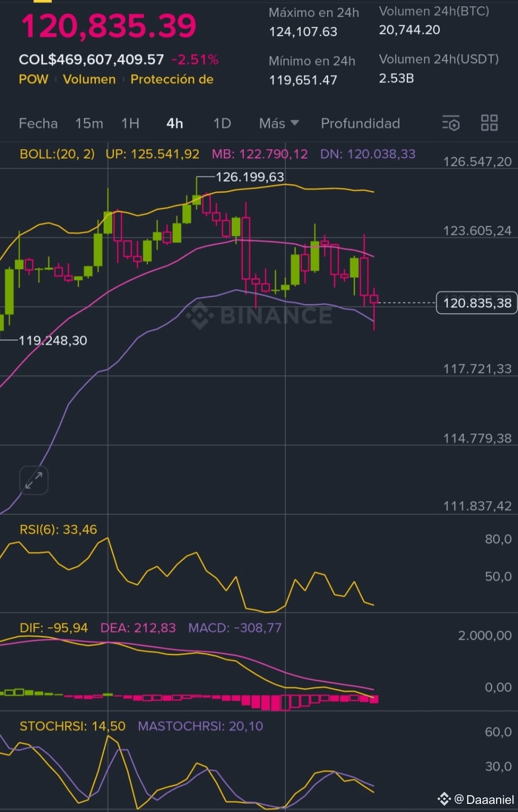
Task: Open the Profundidad depth view
Action: pyautogui.click(x=360, y=123)
